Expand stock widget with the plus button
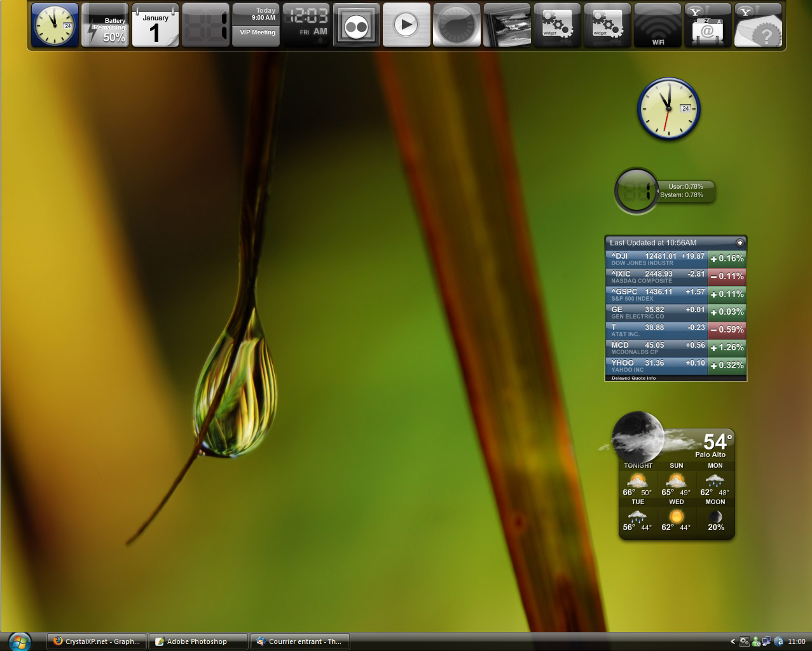This screenshot has height=651, width=812. pyautogui.click(x=740, y=243)
